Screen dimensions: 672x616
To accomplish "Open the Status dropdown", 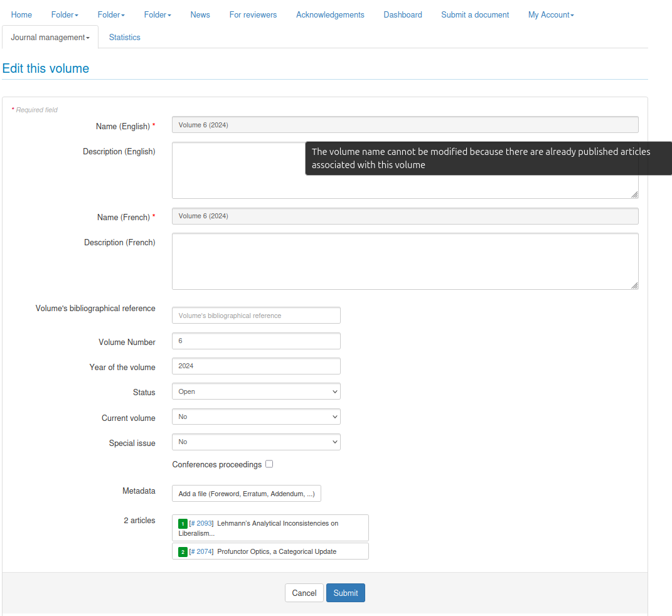I will click(x=256, y=391).
